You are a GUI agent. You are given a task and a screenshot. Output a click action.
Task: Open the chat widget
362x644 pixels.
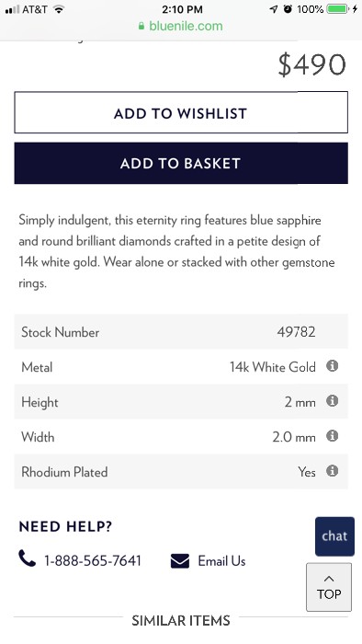[x=334, y=536]
